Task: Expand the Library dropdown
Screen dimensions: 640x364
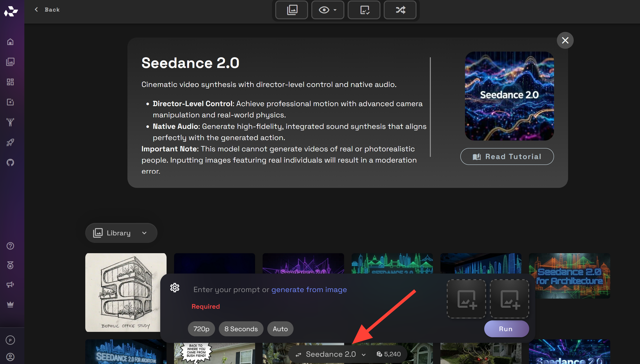Action: pos(121,233)
